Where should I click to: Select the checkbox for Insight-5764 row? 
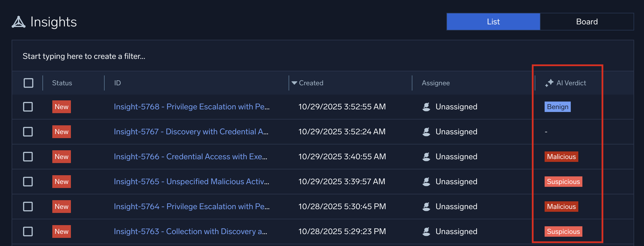28,207
